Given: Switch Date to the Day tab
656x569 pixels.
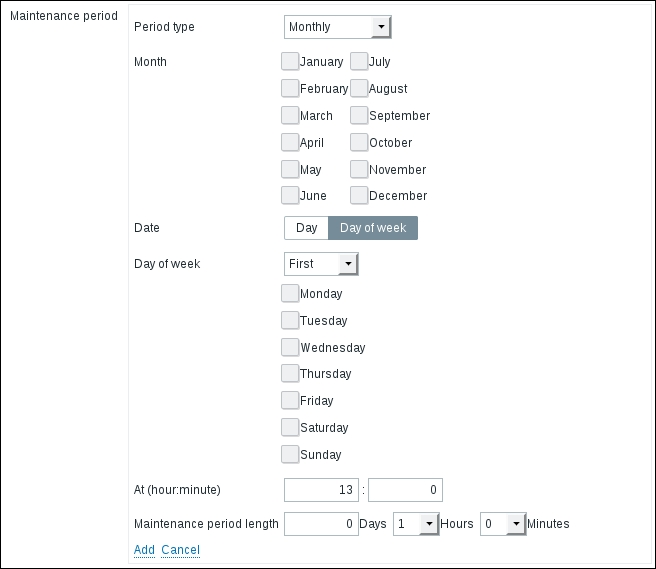Looking at the screenshot, I should point(306,228).
